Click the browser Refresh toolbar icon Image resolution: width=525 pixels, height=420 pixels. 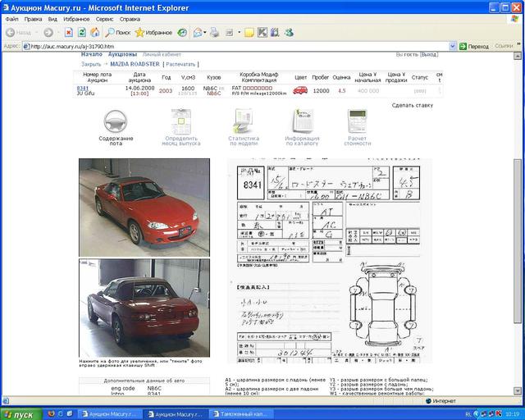(82, 33)
